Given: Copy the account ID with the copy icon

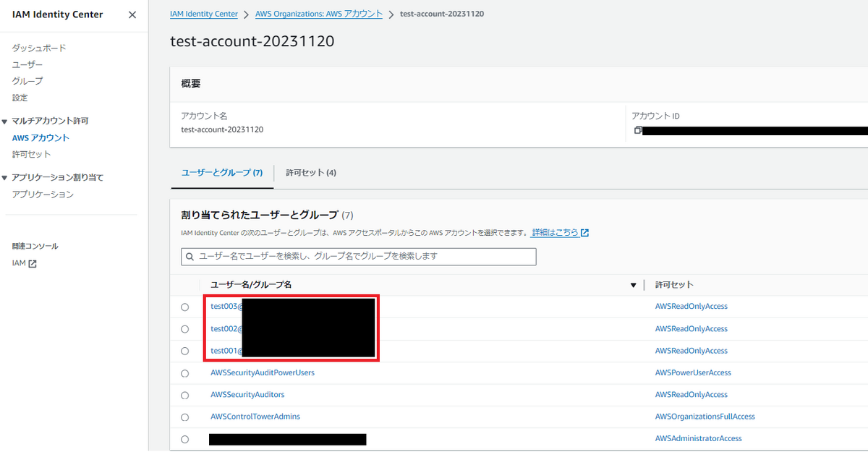Looking at the screenshot, I should (638, 130).
